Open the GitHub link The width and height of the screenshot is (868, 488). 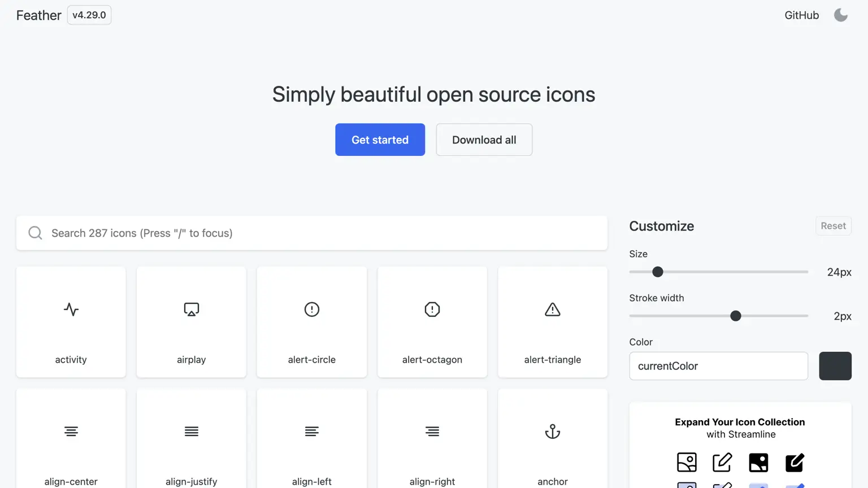801,15
